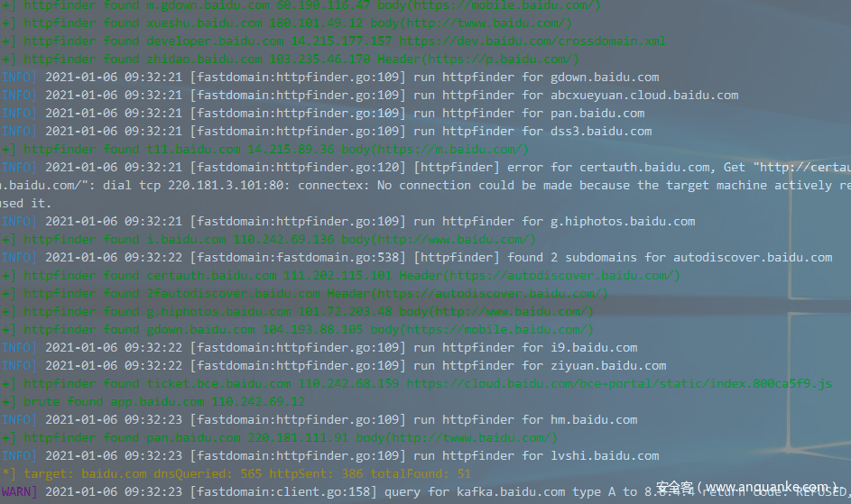Click the log line mentioning dss3.baidu.com
The width and height of the screenshot is (851, 504).
326,131
